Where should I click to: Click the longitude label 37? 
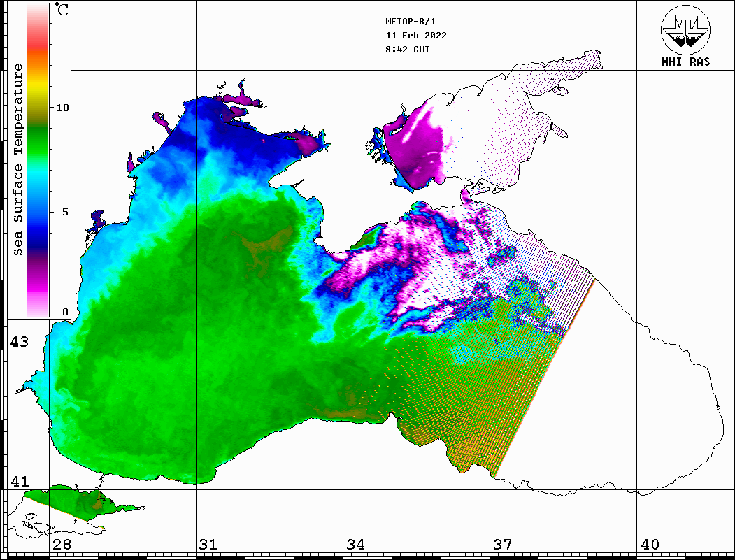503,545
